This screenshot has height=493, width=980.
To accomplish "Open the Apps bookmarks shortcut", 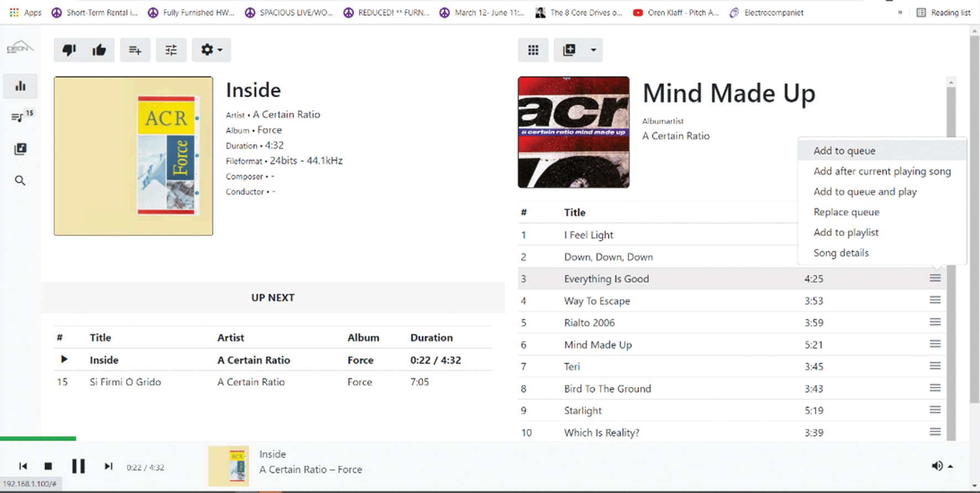I will [25, 12].
